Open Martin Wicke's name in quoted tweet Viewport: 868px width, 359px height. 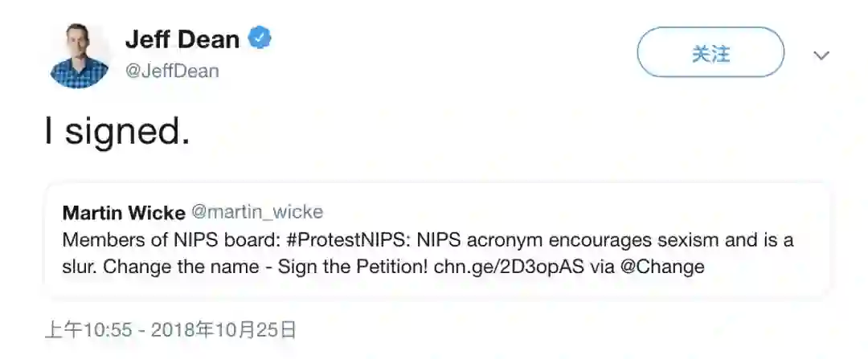click(x=123, y=213)
